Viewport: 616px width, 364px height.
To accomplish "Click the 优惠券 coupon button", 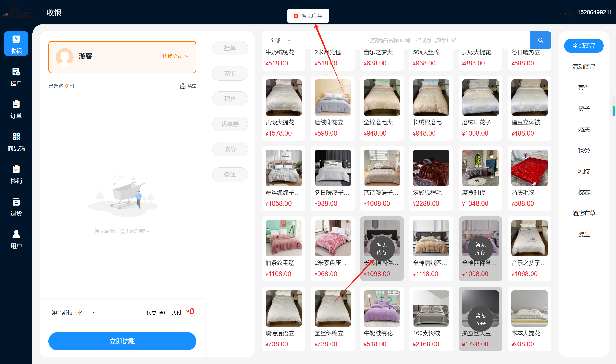I will (x=230, y=124).
